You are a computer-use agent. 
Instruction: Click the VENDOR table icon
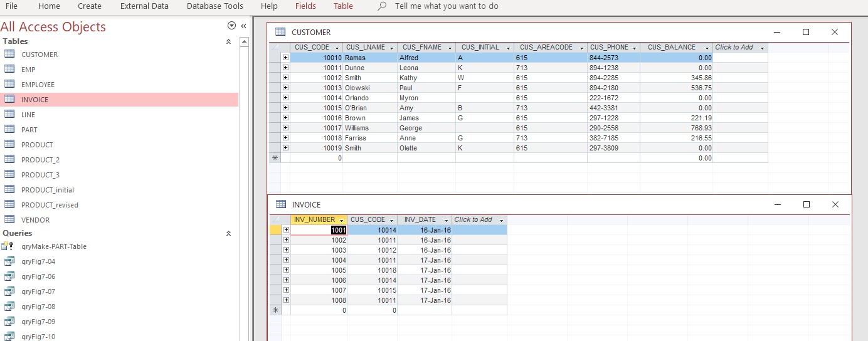pyautogui.click(x=9, y=220)
